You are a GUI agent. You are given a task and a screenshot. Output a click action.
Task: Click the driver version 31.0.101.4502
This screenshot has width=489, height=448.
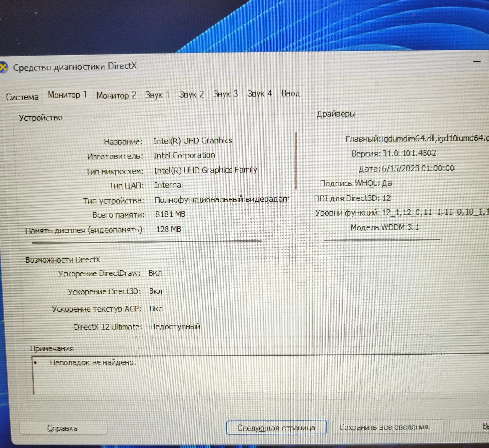(x=409, y=153)
